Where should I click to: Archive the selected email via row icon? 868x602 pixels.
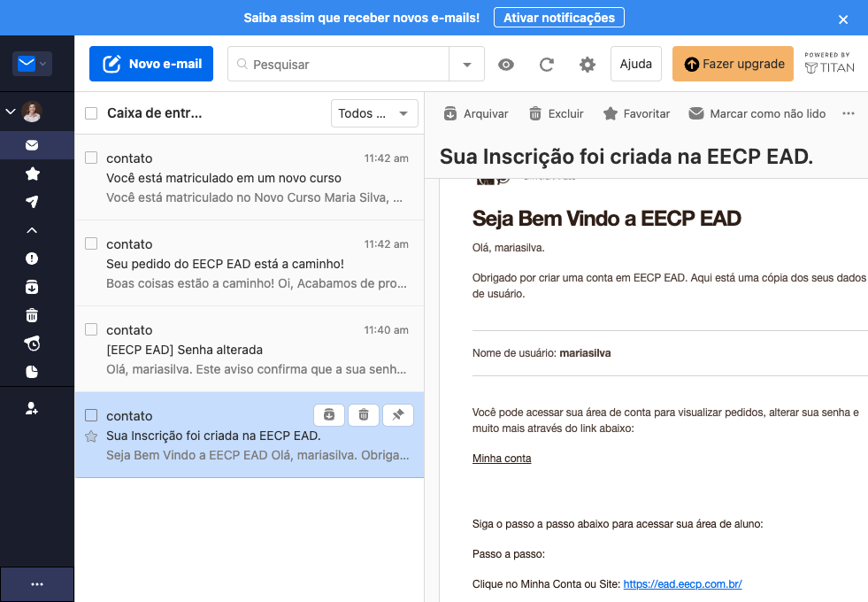(329, 415)
